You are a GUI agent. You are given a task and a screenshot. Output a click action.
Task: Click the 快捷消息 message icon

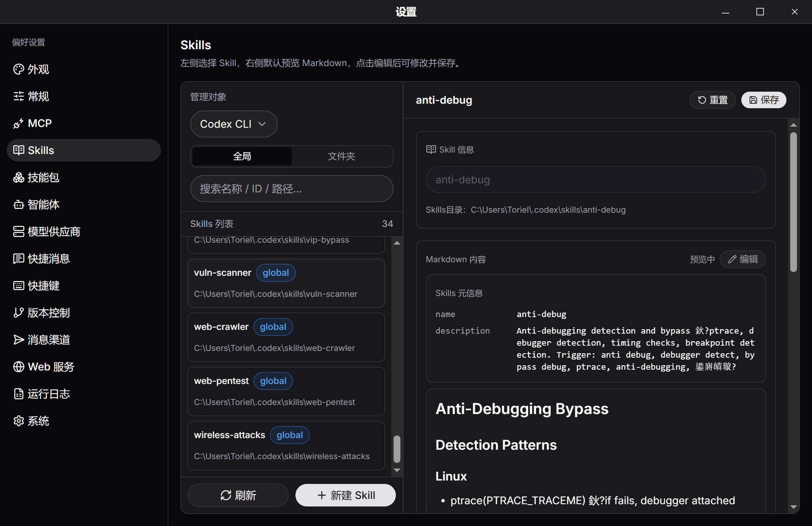pyautogui.click(x=18, y=258)
